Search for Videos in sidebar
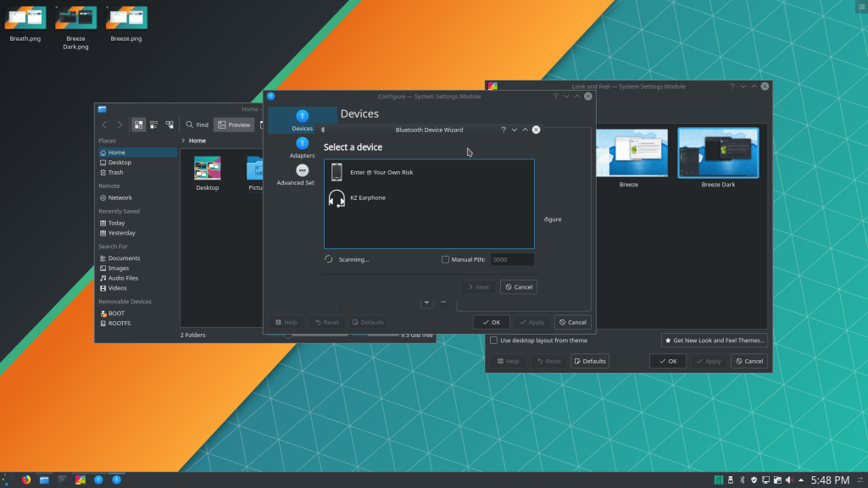This screenshot has height=488, width=868. pos(136,288)
